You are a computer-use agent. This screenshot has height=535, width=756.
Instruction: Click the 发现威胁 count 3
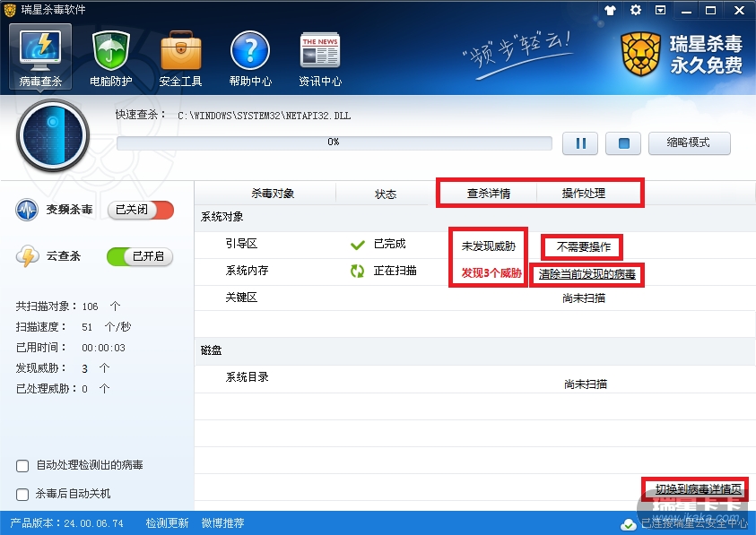tap(85, 368)
